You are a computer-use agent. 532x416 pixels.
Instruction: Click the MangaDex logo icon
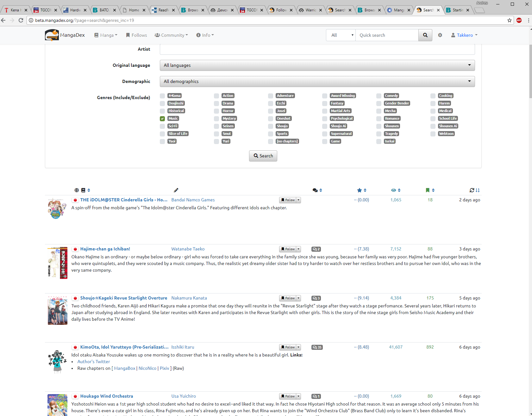click(x=52, y=35)
